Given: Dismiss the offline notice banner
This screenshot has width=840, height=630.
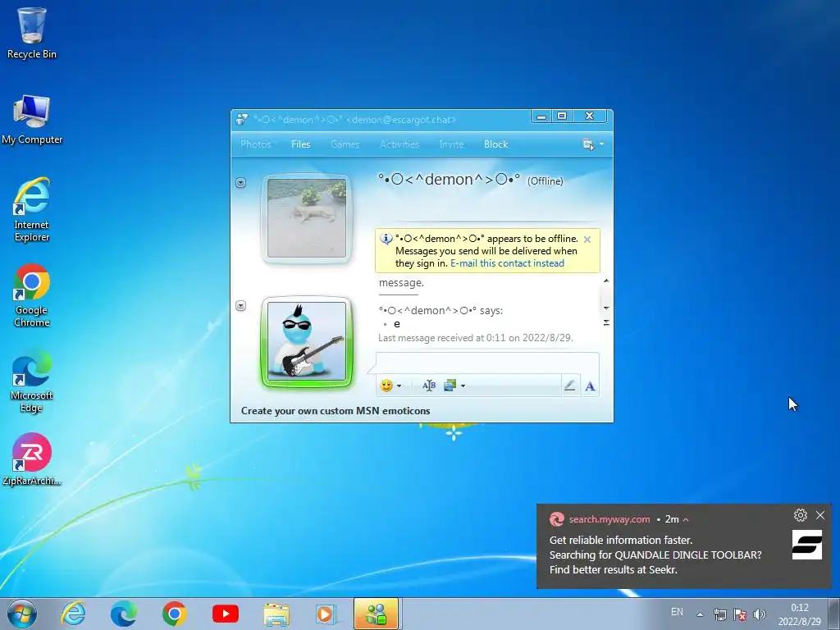Looking at the screenshot, I should tap(587, 240).
